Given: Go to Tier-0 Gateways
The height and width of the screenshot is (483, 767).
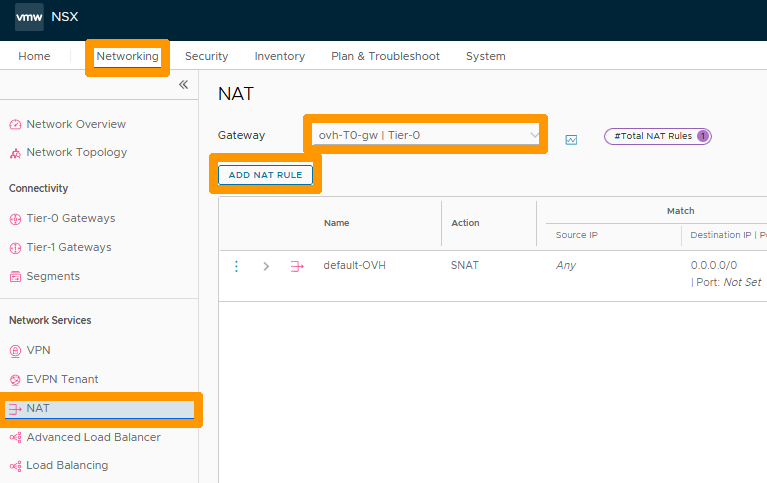Looking at the screenshot, I should [70, 218].
